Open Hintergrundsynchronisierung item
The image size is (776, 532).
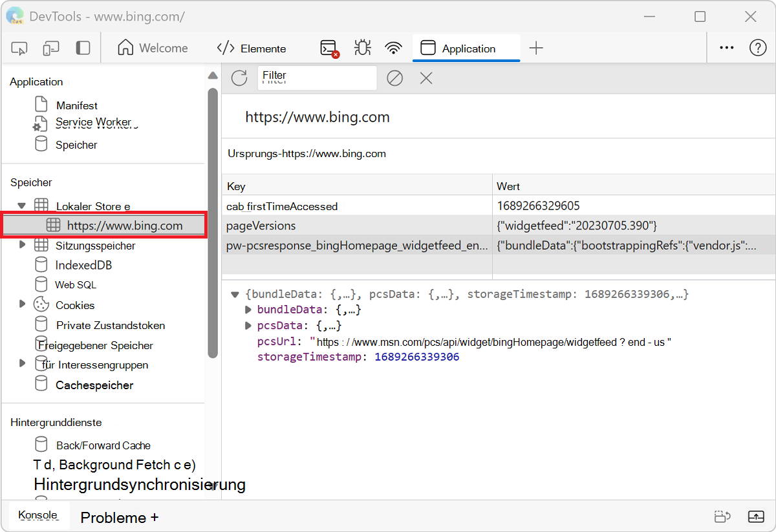click(x=140, y=484)
